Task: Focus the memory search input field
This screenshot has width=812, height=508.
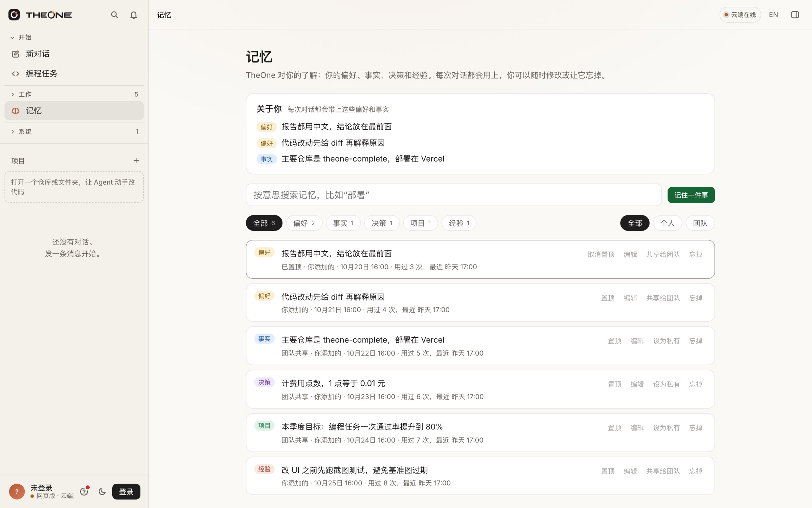Action: pos(454,195)
